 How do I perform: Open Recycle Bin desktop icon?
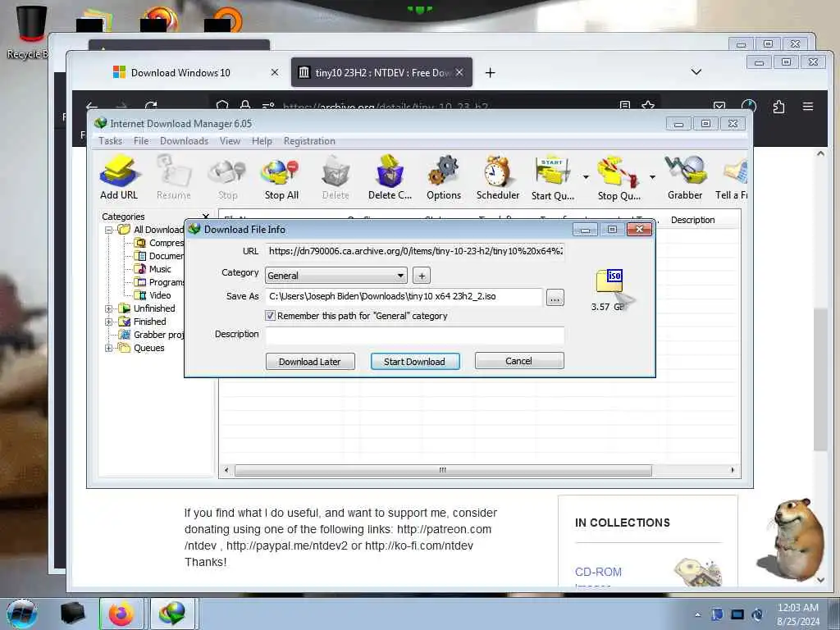pos(30,32)
